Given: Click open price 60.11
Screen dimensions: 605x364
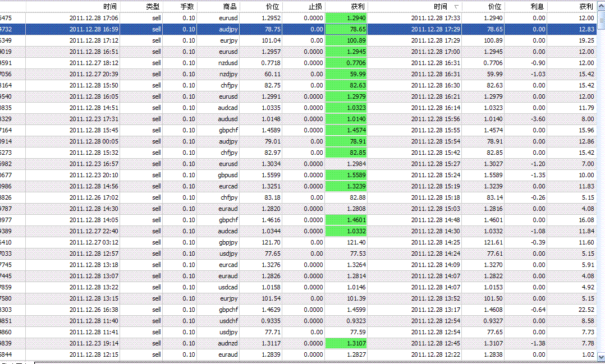Looking at the screenshot, I should coord(273,74).
